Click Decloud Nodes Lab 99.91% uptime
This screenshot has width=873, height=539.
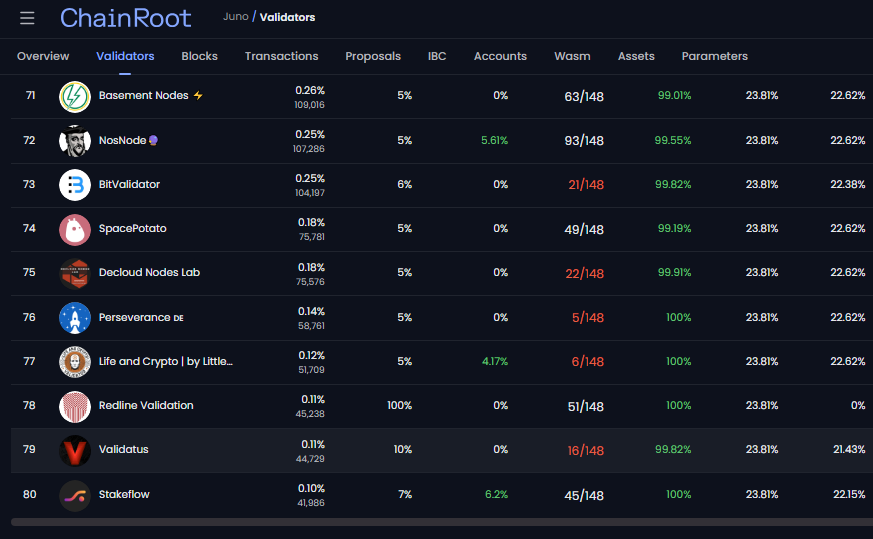(674, 272)
